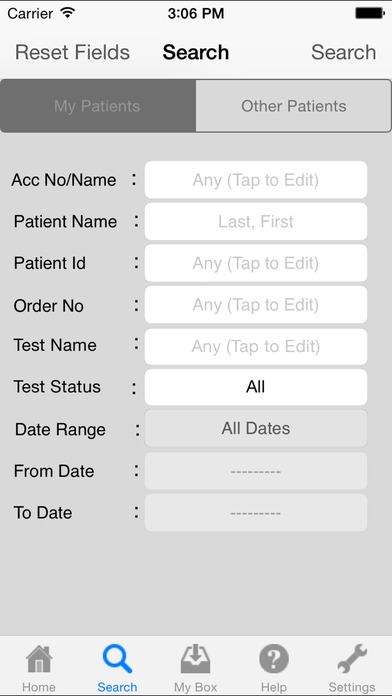The height and width of the screenshot is (696, 392).
Task: Open the To Date picker field
Action: [x=256, y=513]
